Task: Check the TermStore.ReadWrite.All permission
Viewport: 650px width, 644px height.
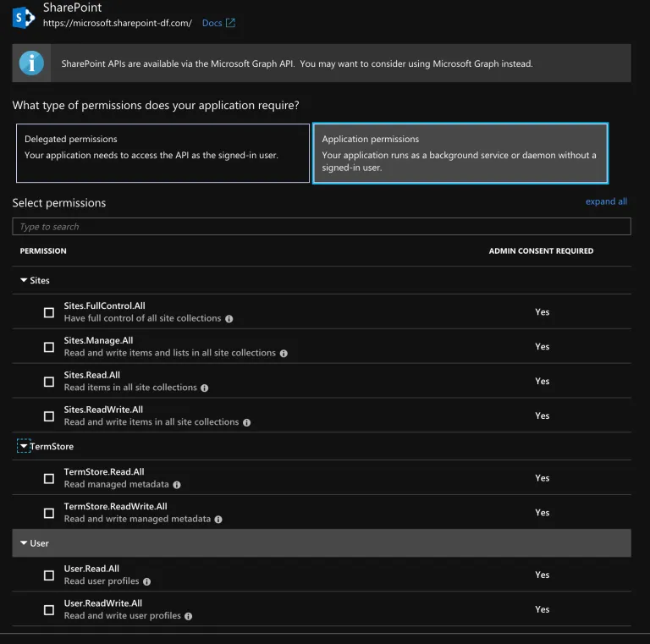Action: pos(49,513)
